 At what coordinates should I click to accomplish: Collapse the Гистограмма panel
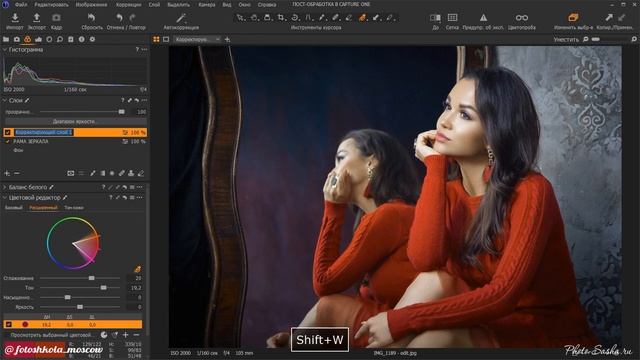[x=4, y=49]
